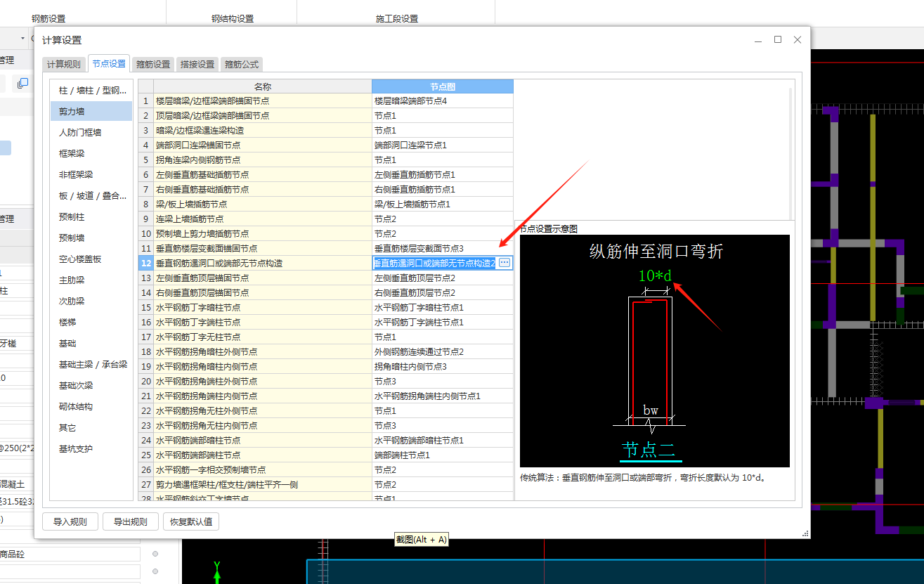The width and height of the screenshot is (924, 584).
Task: Click the node diagram preview image
Action: click(655, 351)
